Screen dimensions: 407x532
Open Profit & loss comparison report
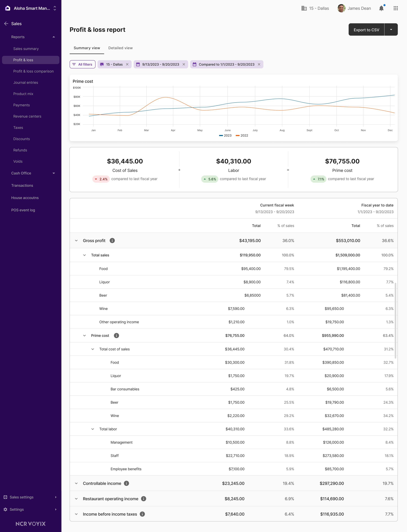click(x=33, y=71)
